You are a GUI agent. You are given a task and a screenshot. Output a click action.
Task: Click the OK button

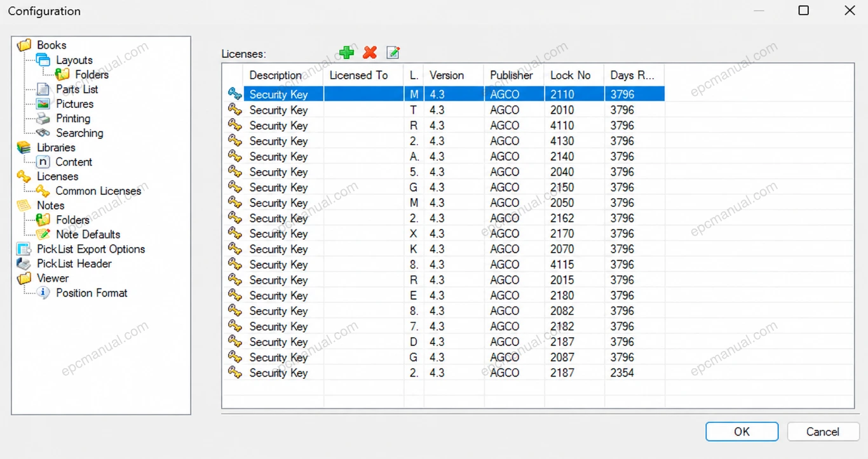(742, 432)
